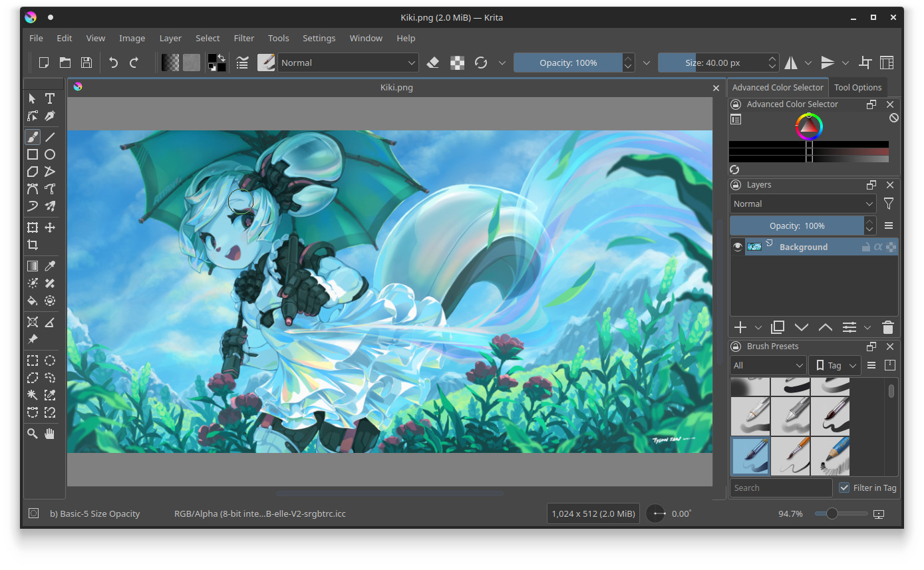Select the Color Sampler eyedropper tool
The width and height of the screenshot is (924, 570).
[50, 266]
